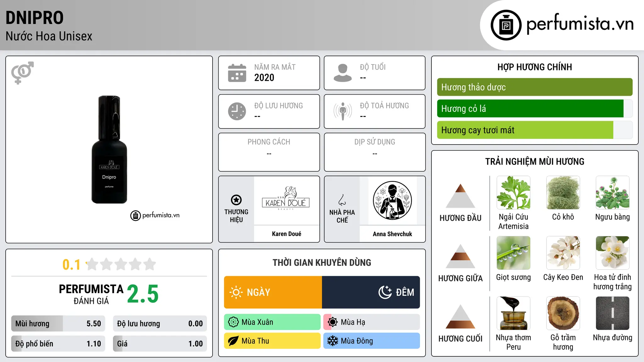
Task: Select the Hương cỏ lá accord bar
Action: tap(535, 108)
